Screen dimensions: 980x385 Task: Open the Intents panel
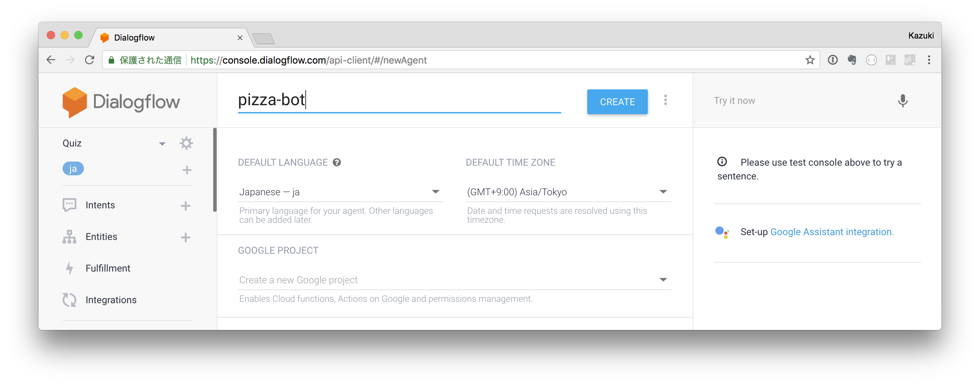[100, 205]
